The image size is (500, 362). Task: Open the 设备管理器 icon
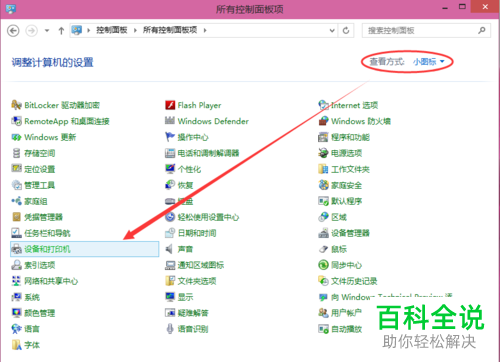coord(323,233)
